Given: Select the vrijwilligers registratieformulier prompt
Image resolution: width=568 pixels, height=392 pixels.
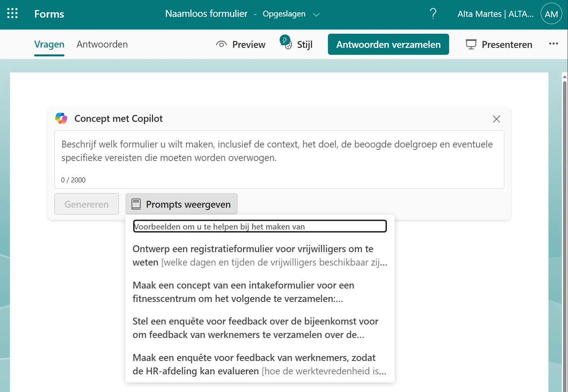Looking at the screenshot, I should [259, 255].
